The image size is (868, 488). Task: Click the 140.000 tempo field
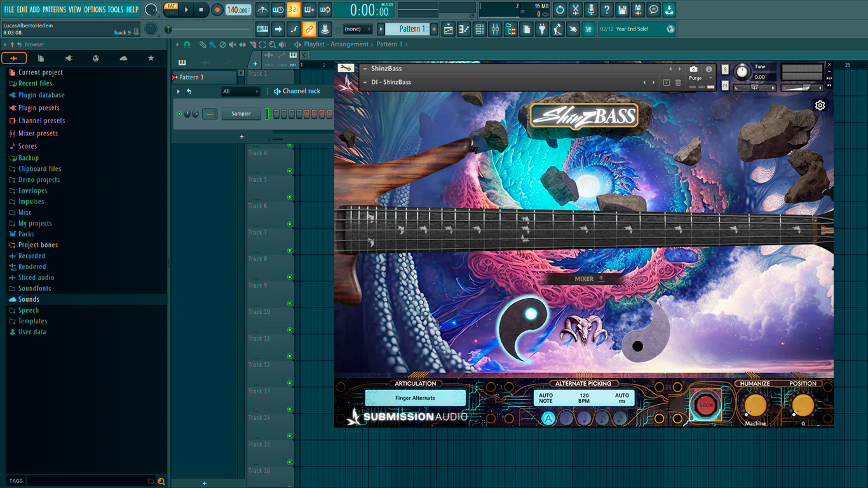238,10
